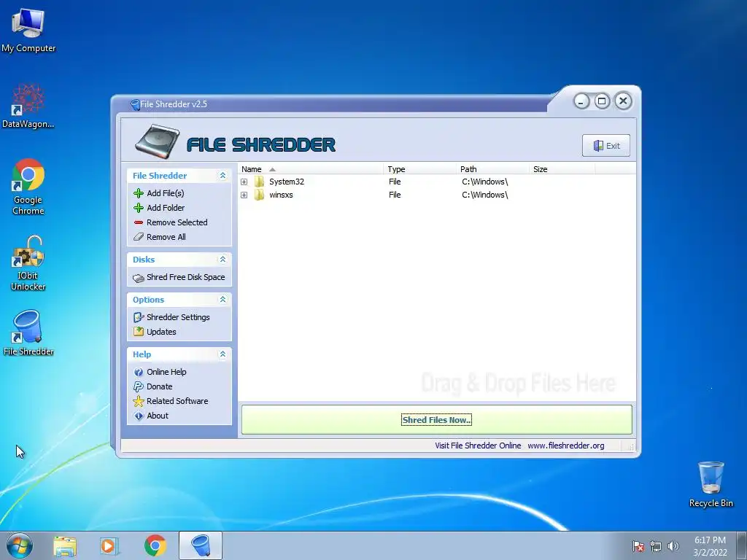Select File Shredder desktop shortcut

pyautogui.click(x=28, y=332)
